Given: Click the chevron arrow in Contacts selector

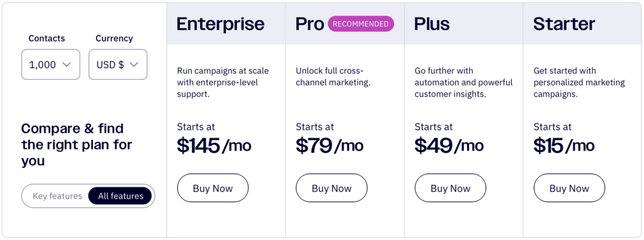Looking at the screenshot, I should (x=67, y=65).
